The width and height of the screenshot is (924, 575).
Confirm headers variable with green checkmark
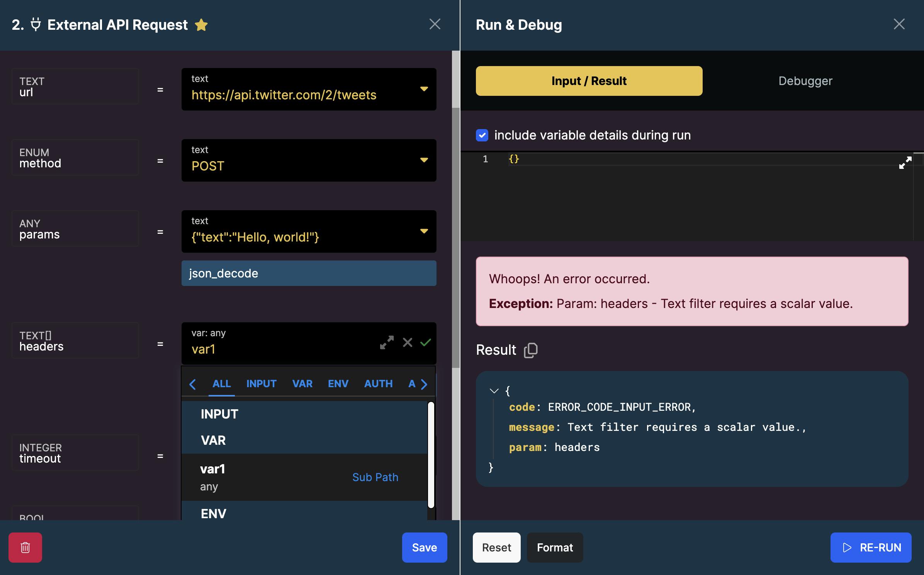coord(426,342)
